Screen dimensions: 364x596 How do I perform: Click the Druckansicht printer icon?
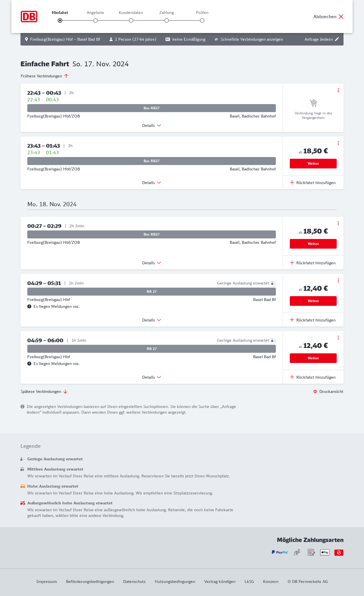pos(315,391)
